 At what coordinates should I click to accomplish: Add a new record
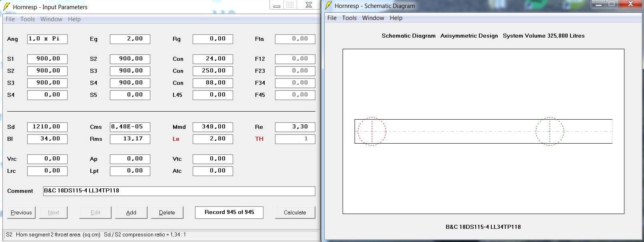click(131, 212)
